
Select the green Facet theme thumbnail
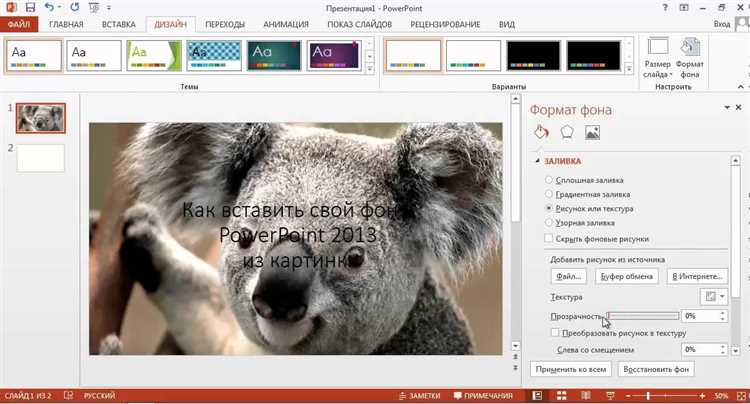coord(154,56)
